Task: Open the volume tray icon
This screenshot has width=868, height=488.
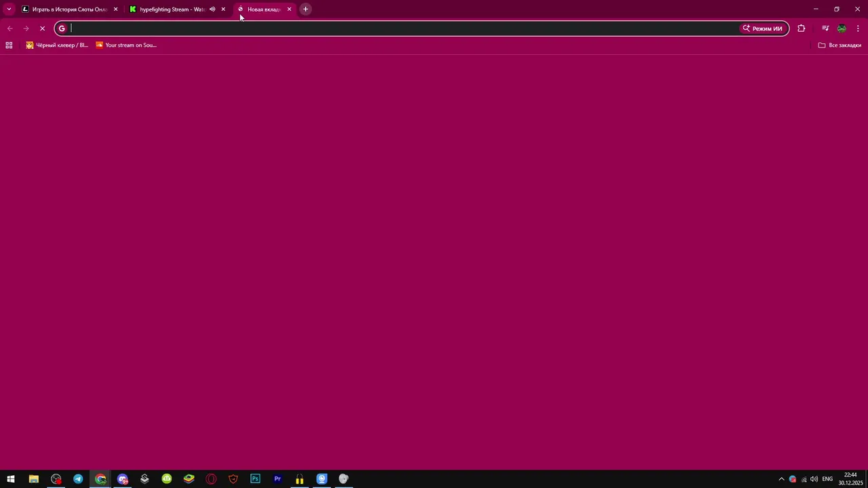Action: pos(814,479)
